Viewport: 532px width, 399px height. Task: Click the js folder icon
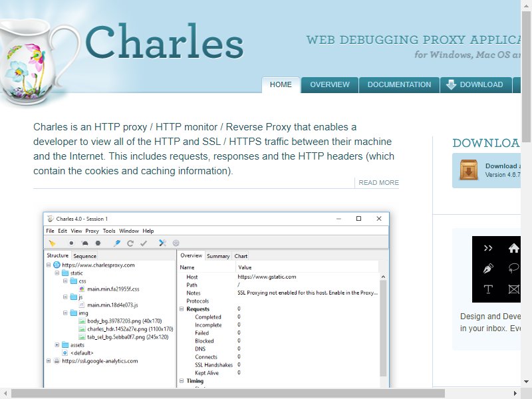coord(74,297)
